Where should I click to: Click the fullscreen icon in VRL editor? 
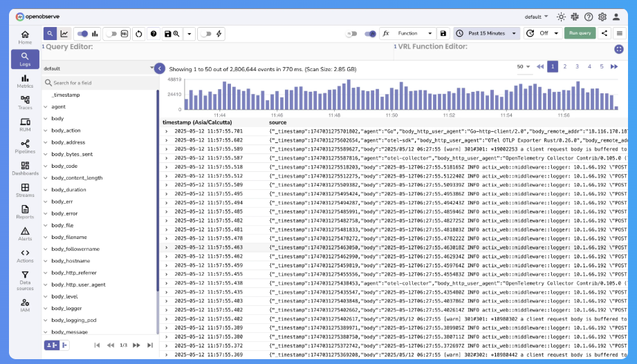point(619,49)
